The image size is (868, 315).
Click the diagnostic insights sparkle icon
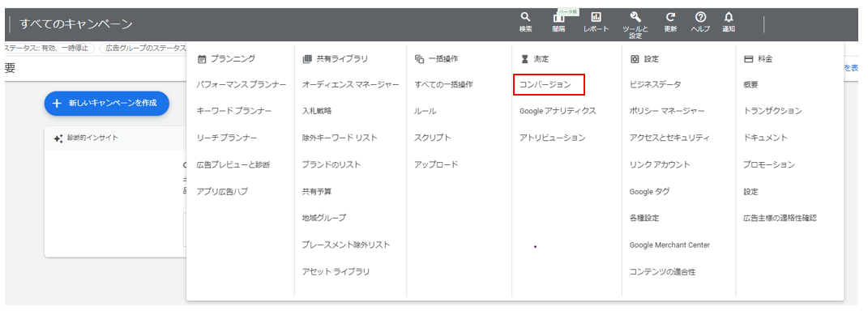[58, 138]
